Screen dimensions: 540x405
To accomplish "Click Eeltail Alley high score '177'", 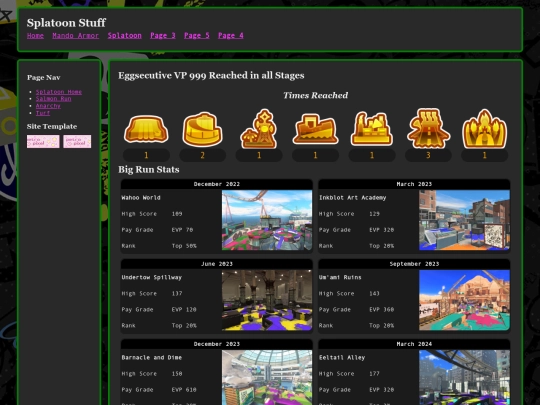I will pyautogui.click(x=374, y=374).
